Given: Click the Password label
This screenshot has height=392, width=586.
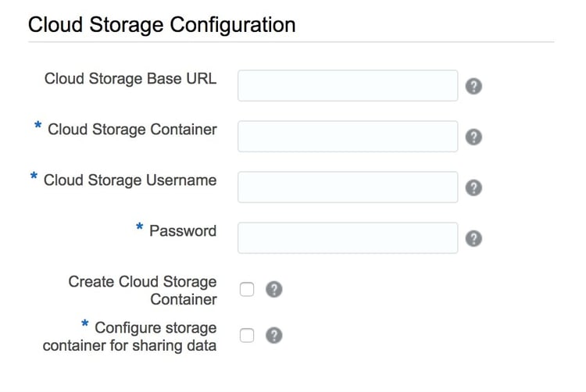Looking at the screenshot, I should (183, 231).
